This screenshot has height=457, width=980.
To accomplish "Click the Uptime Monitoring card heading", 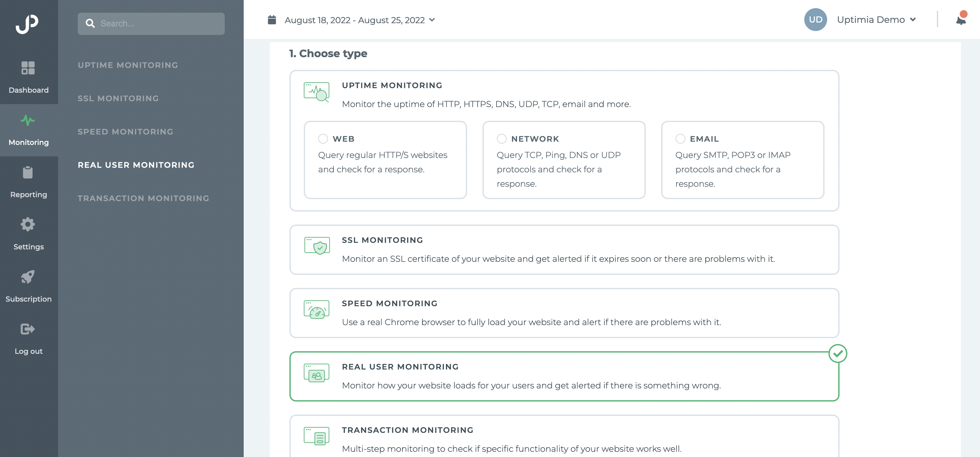I will tap(392, 86).
